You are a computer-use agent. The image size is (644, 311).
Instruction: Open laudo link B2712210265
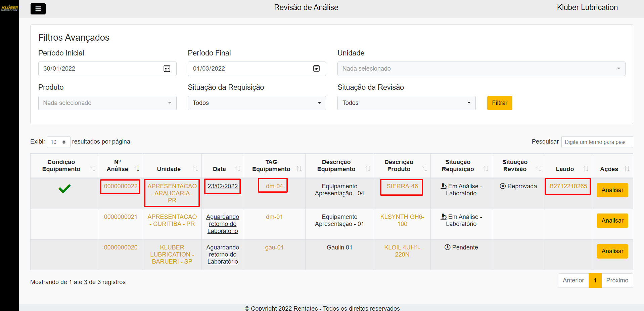click(568, 186)
